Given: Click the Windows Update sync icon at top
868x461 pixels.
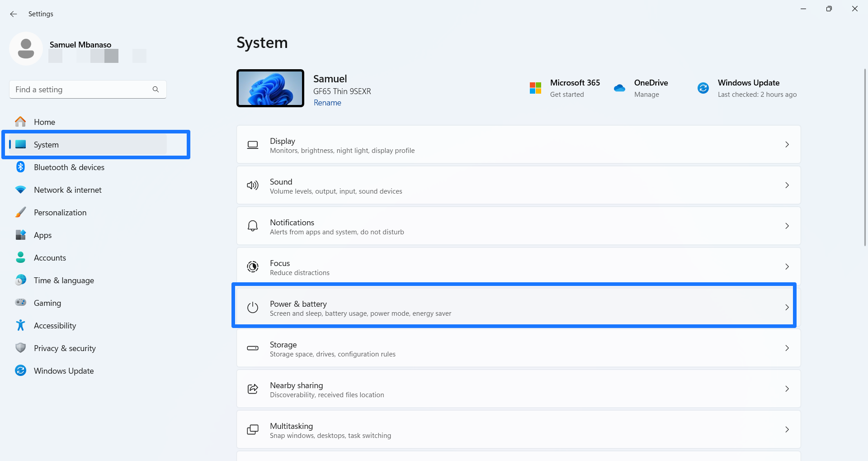Looking at the screenshot, I should (x=703, y=88).
